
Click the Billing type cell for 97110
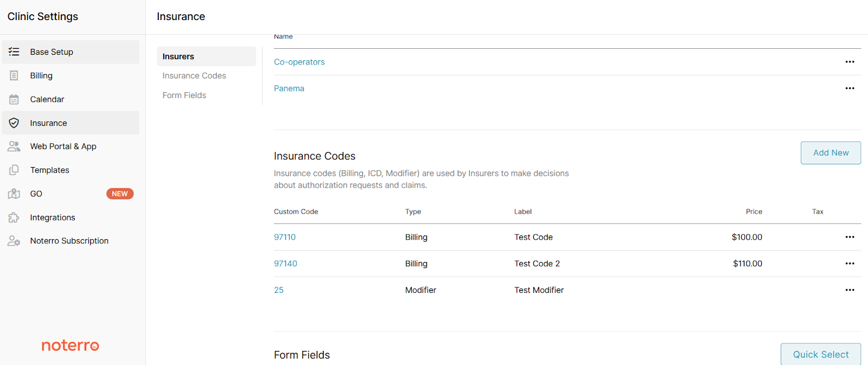click(x=416, y=237)
